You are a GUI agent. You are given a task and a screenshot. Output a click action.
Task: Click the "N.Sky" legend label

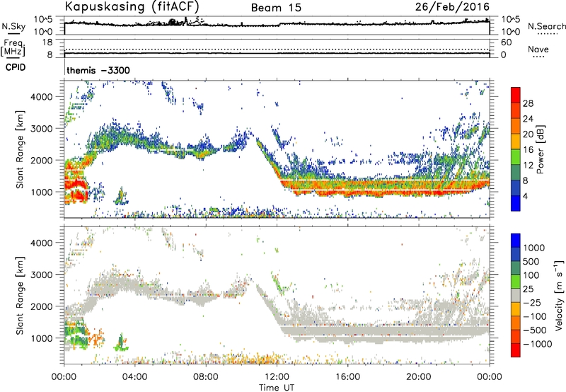13,26
